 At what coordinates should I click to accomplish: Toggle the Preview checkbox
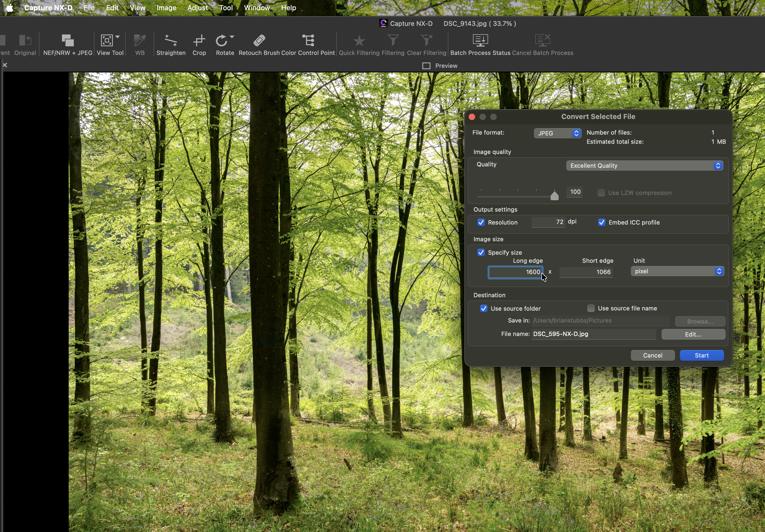click(426, 66)
